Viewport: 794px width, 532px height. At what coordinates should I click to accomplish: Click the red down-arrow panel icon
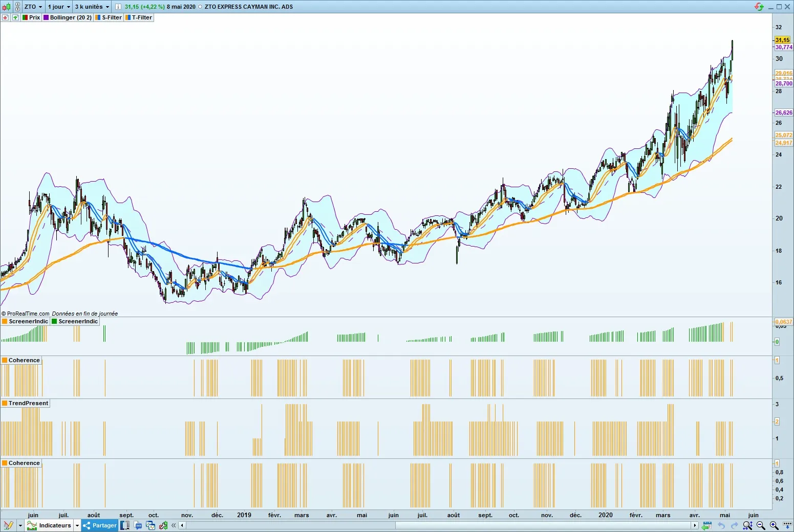coord(6,17)
